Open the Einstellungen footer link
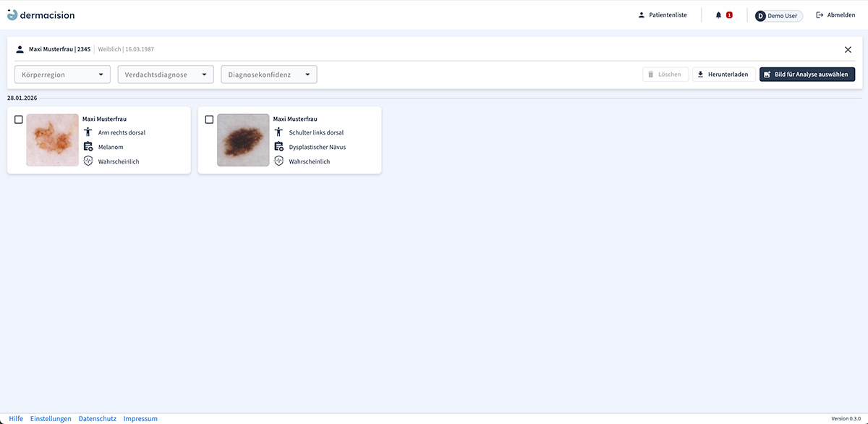 pyautogui.click(x=51, y=419)
